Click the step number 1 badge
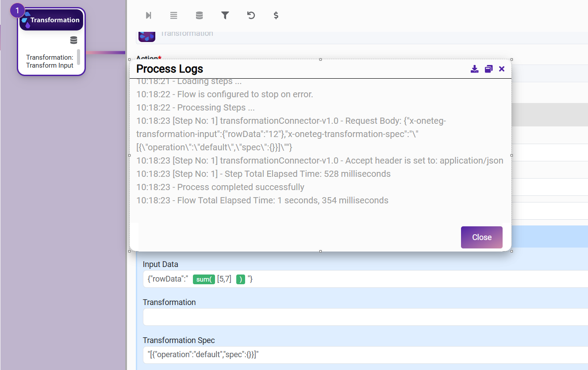This screenshot has width=588, height=370. coord(17,11)
